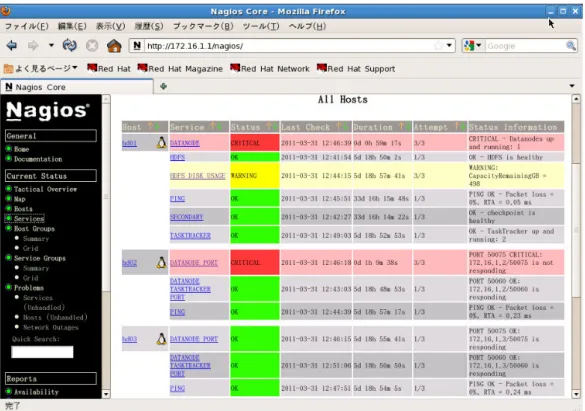Open the Map link in the sidebar
Image resolution: width=585 pixels, height=411 pixels.
point(19,199)
